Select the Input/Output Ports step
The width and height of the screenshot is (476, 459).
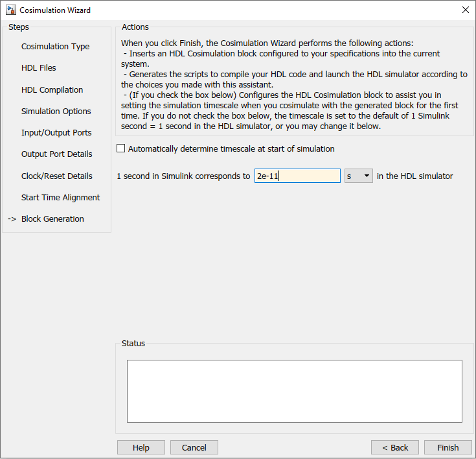point(56,133)
